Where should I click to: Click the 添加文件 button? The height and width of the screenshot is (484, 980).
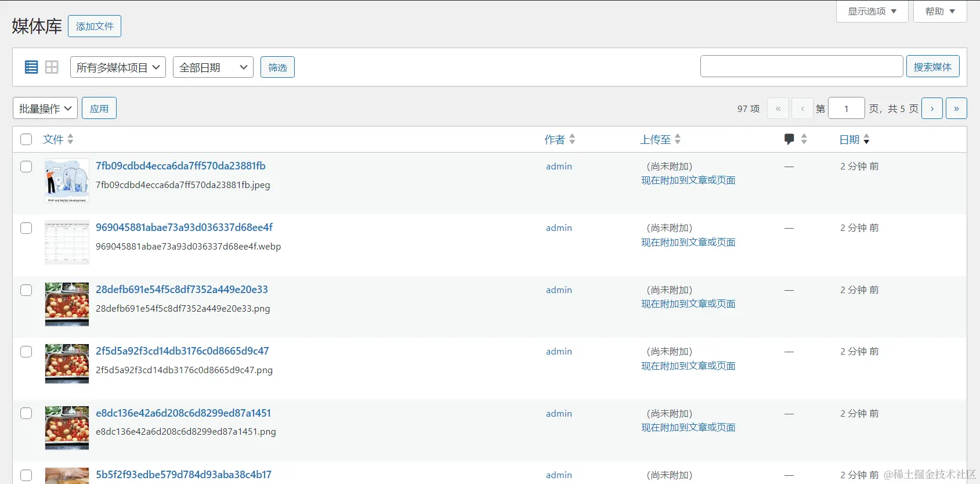point(95,26)
